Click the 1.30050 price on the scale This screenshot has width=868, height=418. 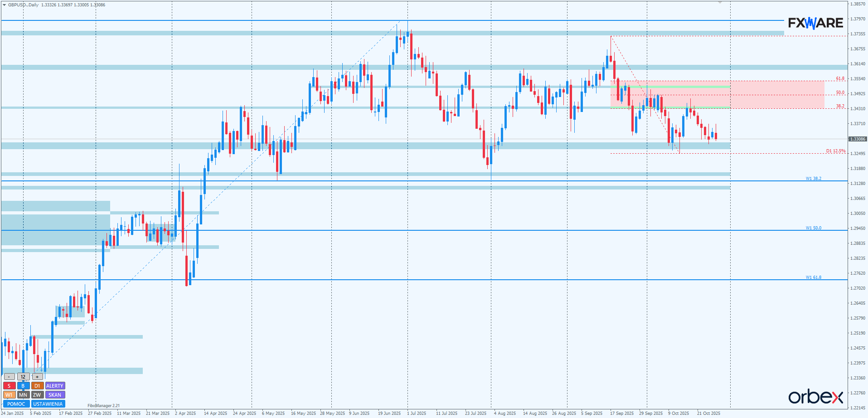pos(858,214)
